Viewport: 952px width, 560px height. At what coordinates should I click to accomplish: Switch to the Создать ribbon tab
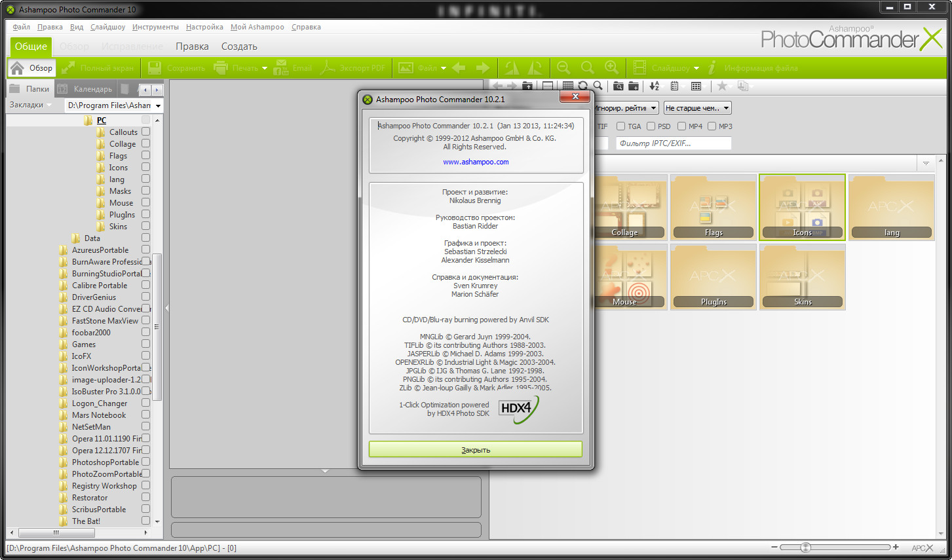pyautogui.click(x=239, y=47)
